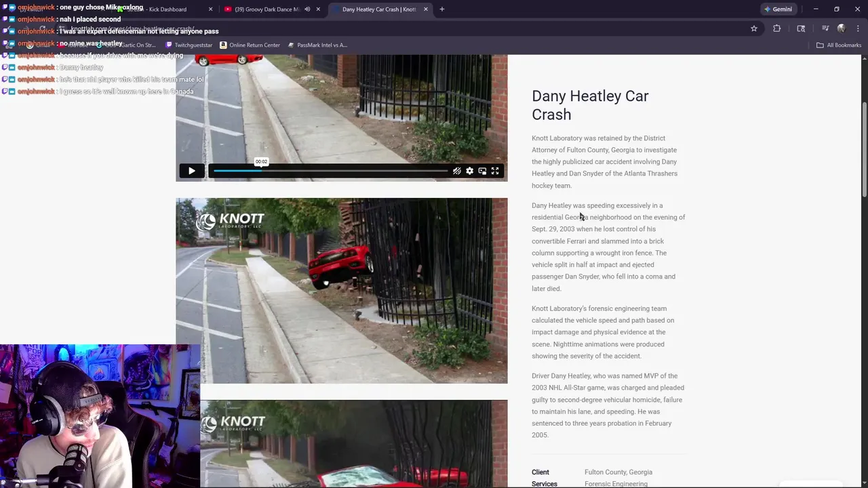Click the 'Services' label
The image size is (868, 488).
point(545,484)
